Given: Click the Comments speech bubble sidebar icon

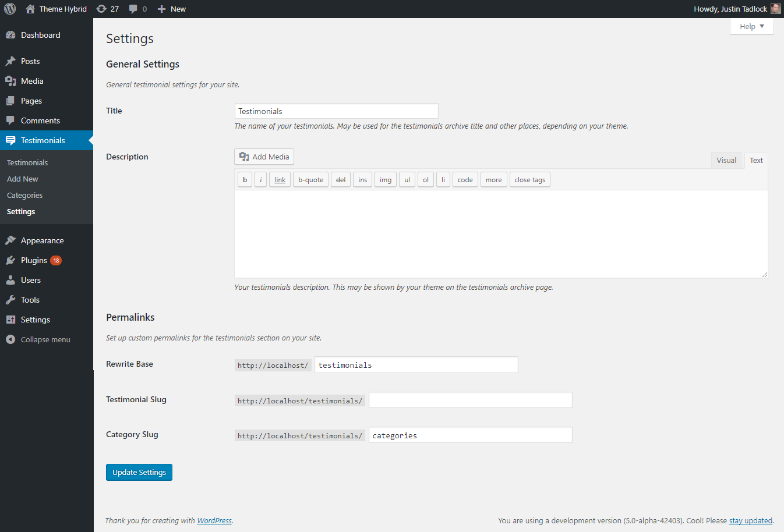Looking at the screenshot, I should [10, 120].
